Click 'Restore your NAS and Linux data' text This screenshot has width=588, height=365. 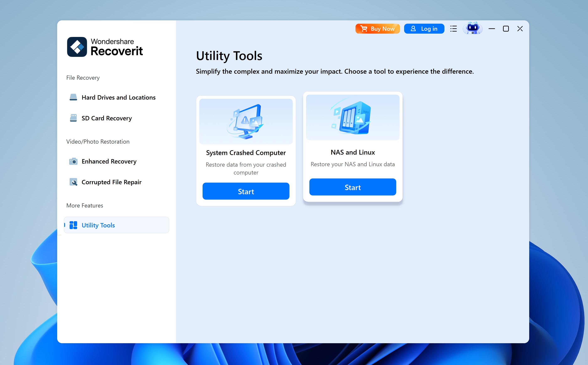point(353,164)
